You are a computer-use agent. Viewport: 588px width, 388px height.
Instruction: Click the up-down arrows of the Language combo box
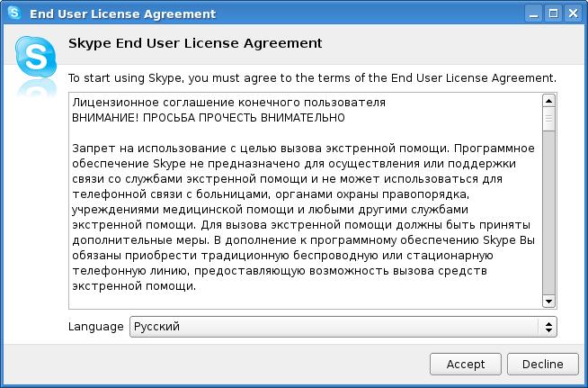(x=548, y=327)
